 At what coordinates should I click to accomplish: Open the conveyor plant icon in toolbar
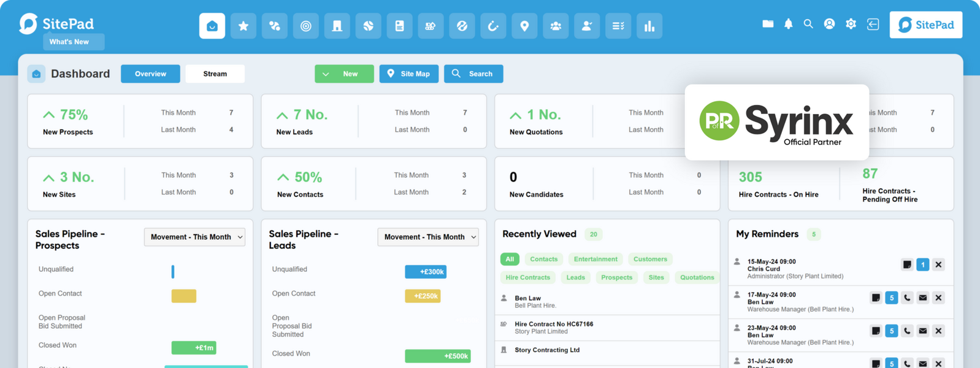(431, 26)
